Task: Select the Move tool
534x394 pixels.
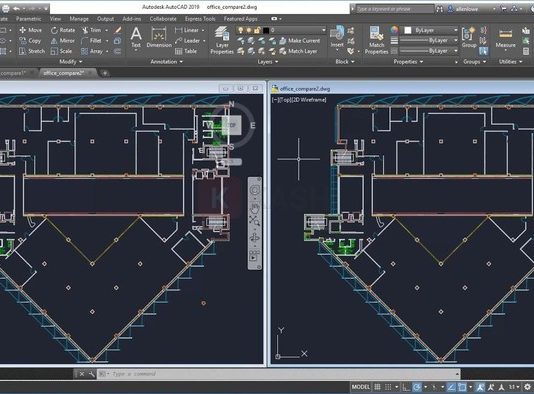Action: 31,30
